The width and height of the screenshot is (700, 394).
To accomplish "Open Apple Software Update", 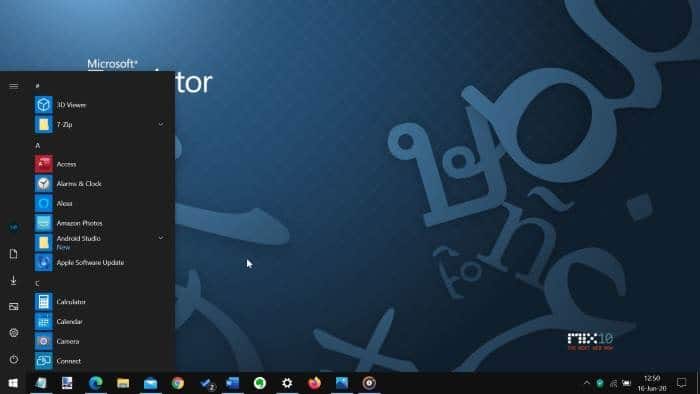I will pos(100,262).
